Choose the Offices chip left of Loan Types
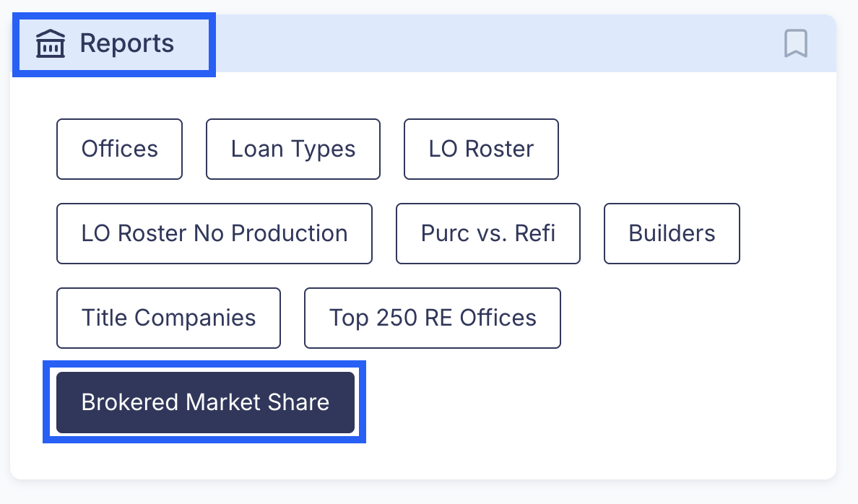 (x=119, y=149)
